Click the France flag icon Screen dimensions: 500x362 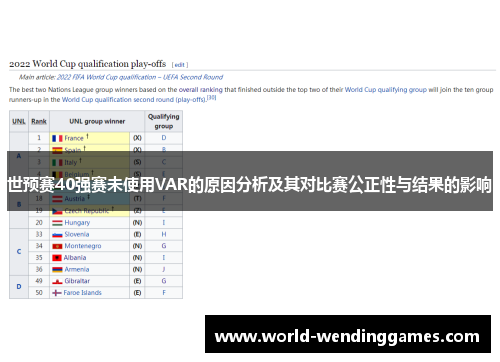tap(57, 138)
